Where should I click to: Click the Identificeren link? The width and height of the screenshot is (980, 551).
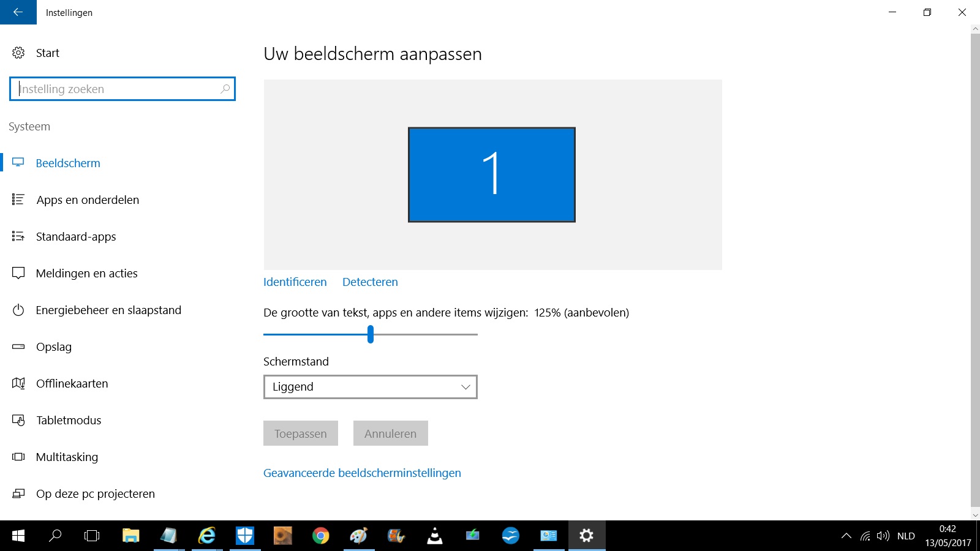(x=295, y=282)
